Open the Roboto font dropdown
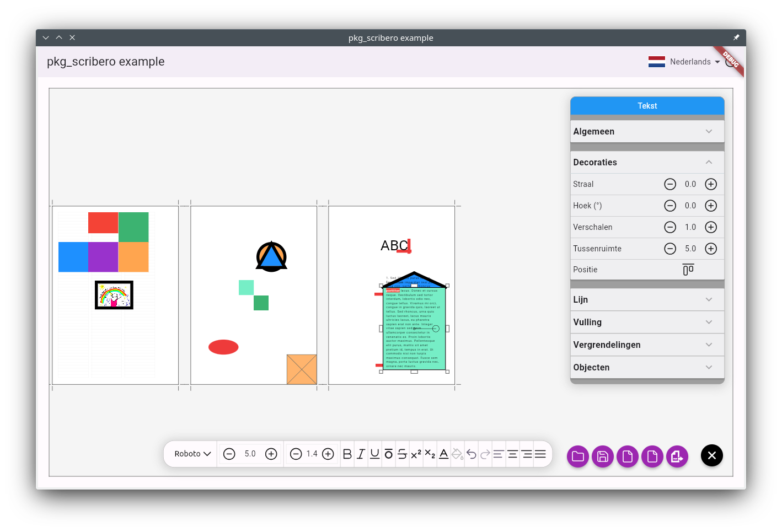782x532 pixels. 192,454
